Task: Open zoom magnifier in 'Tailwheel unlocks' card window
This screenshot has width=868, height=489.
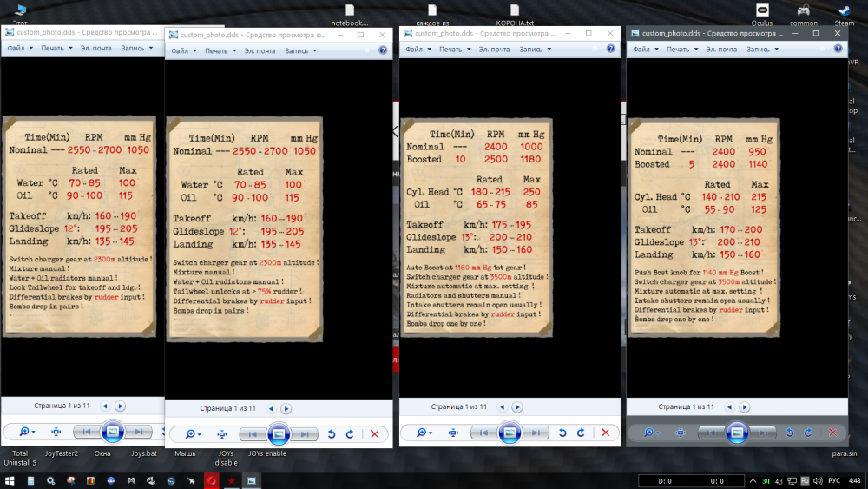Action: pos(193,434)
